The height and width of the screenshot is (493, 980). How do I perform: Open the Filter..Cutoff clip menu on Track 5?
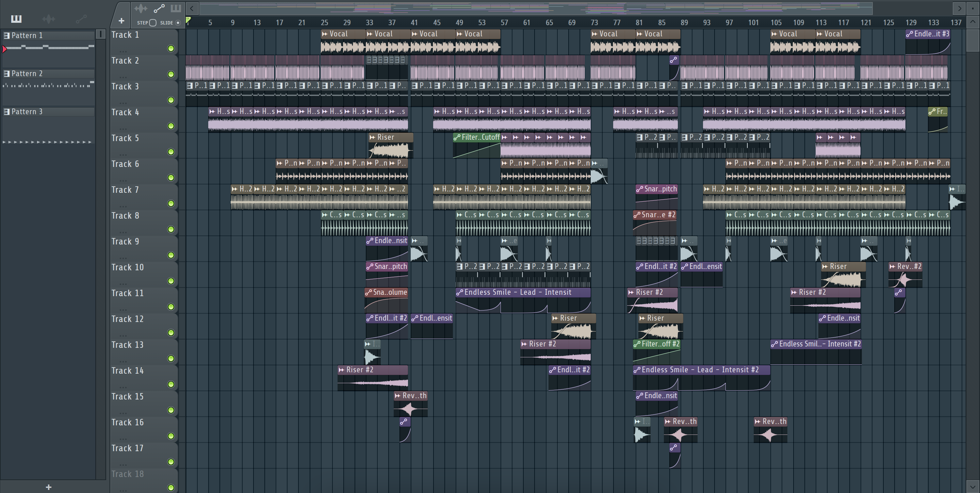pos(457,137)
